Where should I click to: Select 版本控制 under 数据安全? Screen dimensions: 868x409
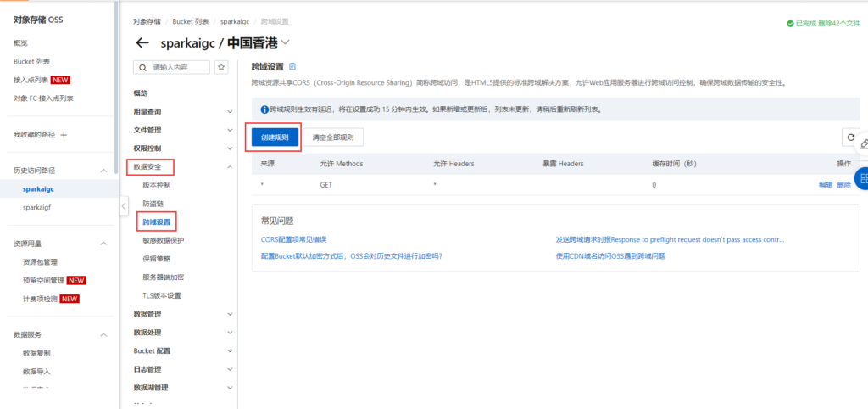156,185
